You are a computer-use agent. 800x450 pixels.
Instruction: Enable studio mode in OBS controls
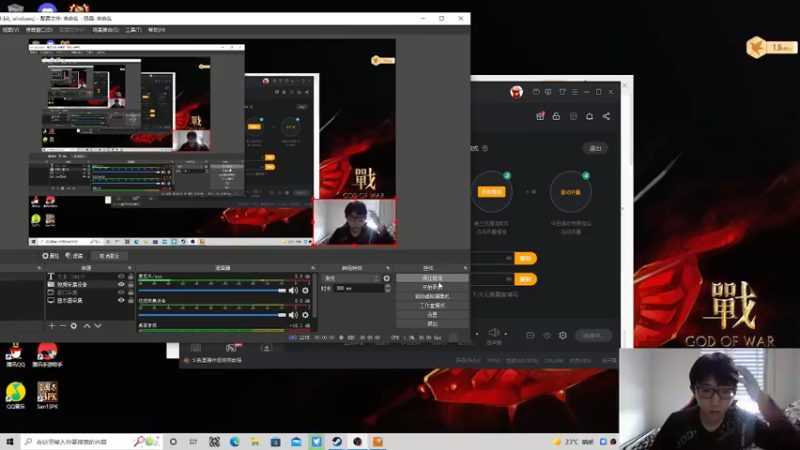(432, 306)
